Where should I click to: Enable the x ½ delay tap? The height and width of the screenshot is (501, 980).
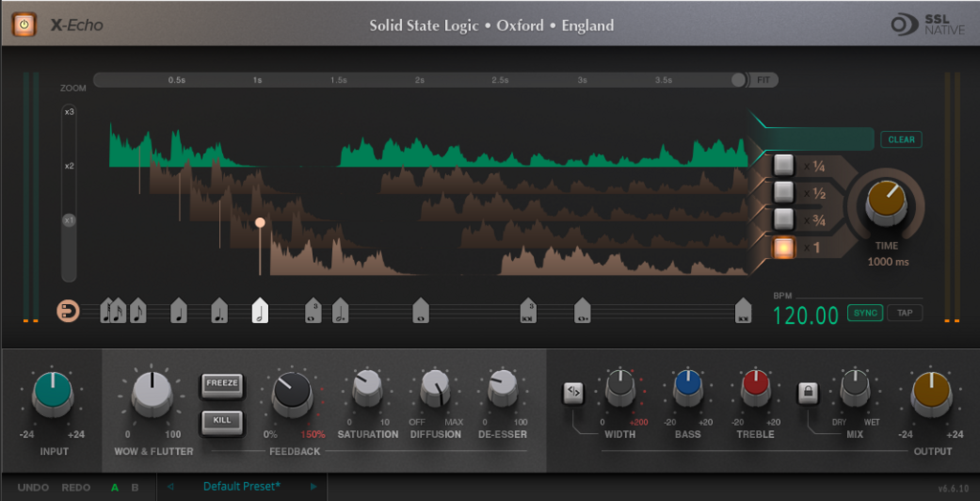(784, 192)
